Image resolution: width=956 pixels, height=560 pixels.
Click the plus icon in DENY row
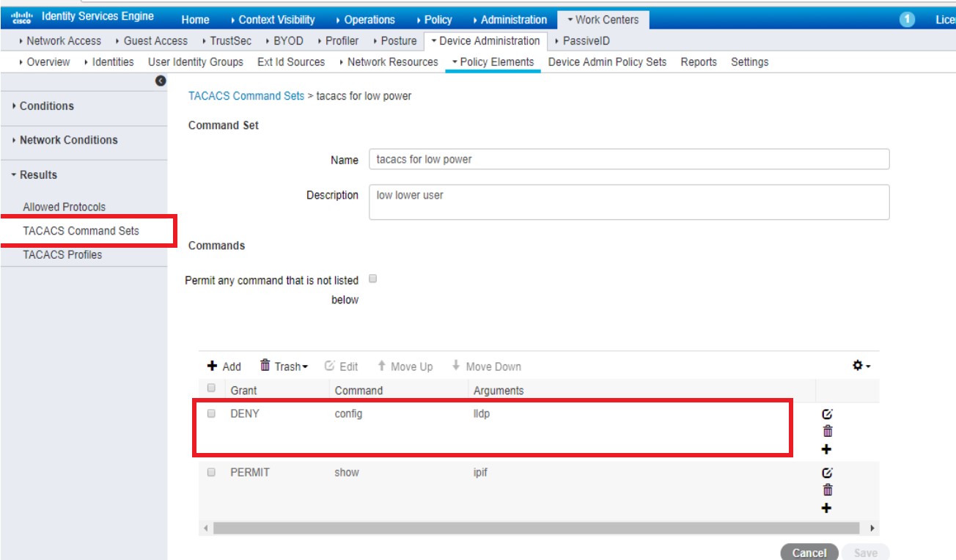click(827, 449)
